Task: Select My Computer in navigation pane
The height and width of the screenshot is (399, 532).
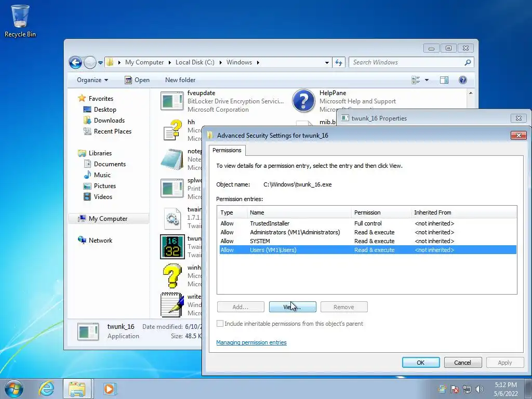Action: click(x=108, y=219)
